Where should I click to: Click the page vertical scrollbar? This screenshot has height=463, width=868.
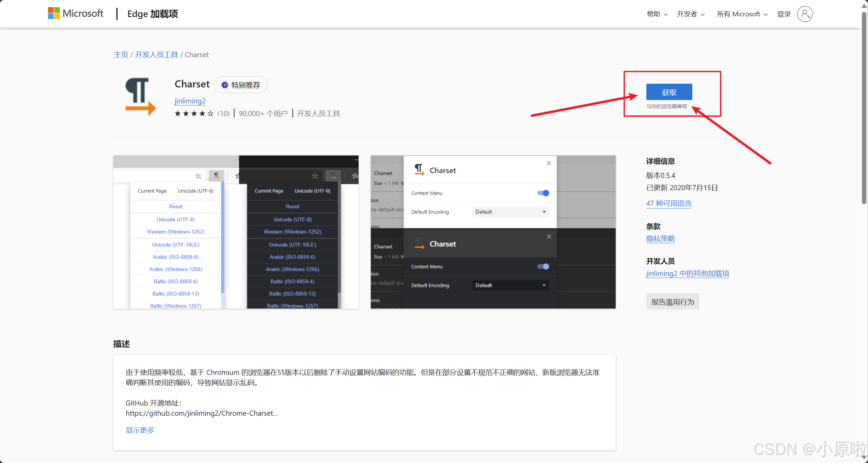coord(864,109)
